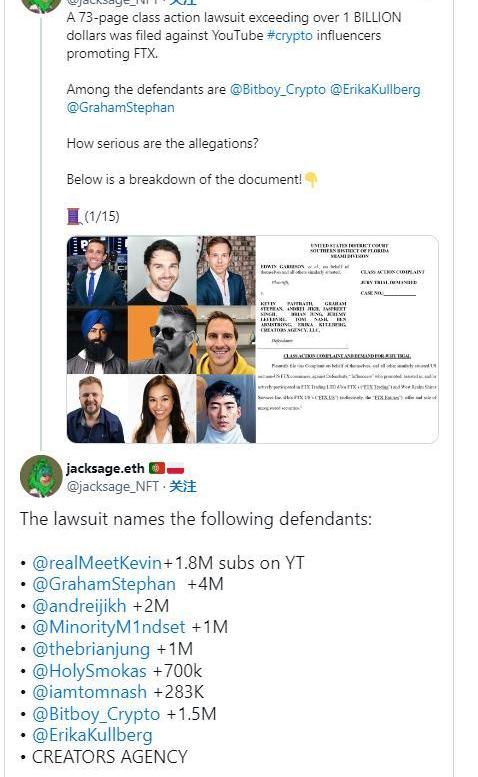Click the @jacksage_NFT handle

tap(113, 487)
